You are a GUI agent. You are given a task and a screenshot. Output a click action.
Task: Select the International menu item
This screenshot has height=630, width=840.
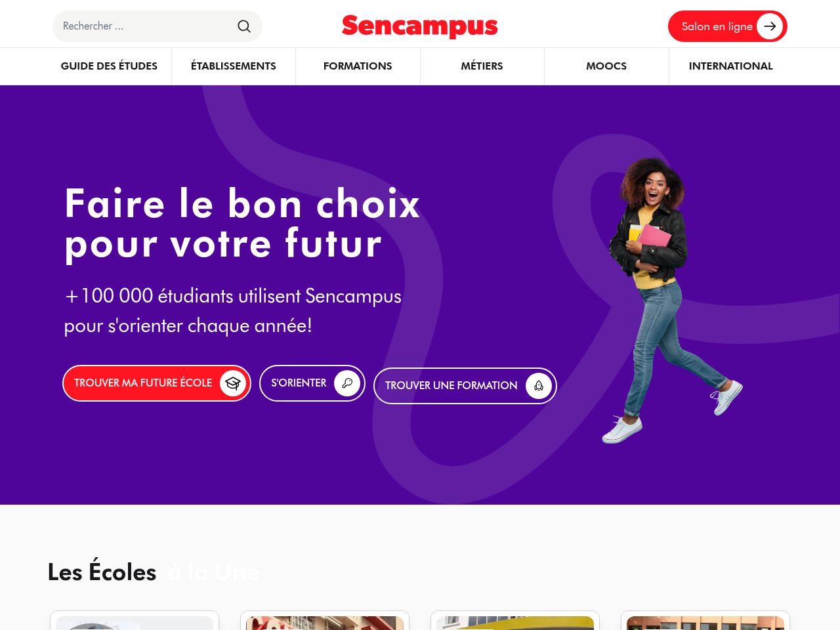point(731,66)
